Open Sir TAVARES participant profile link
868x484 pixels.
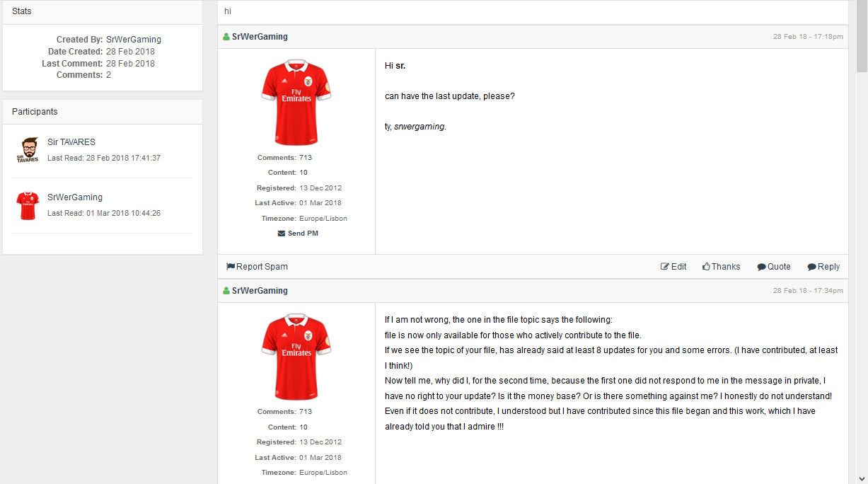pos(71,142)
